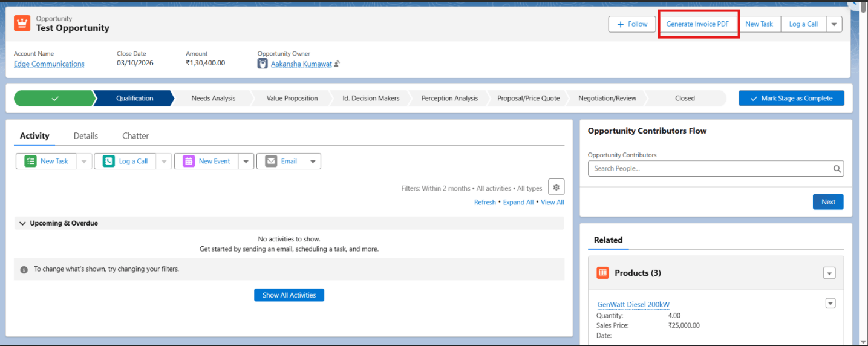Screen dimensions: 868x346
Task: Select the Proposal/Price Quote stage
Action: [528, 98]
